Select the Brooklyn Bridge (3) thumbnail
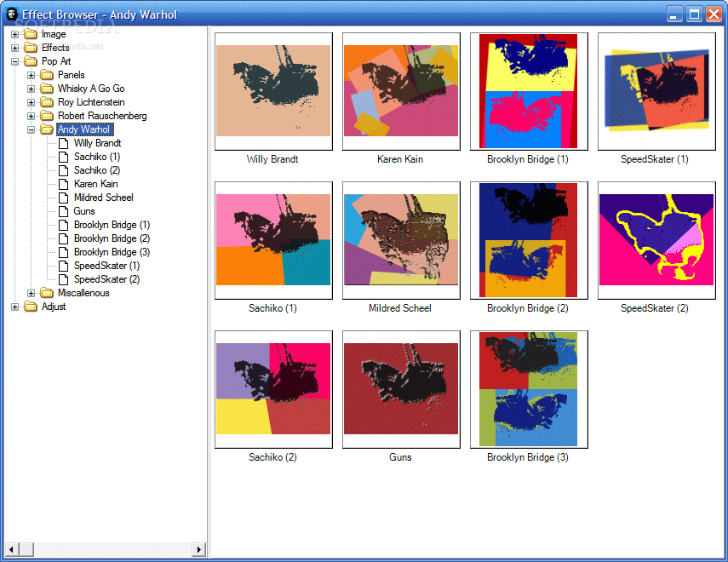728x562 pixels. point(528,389)
